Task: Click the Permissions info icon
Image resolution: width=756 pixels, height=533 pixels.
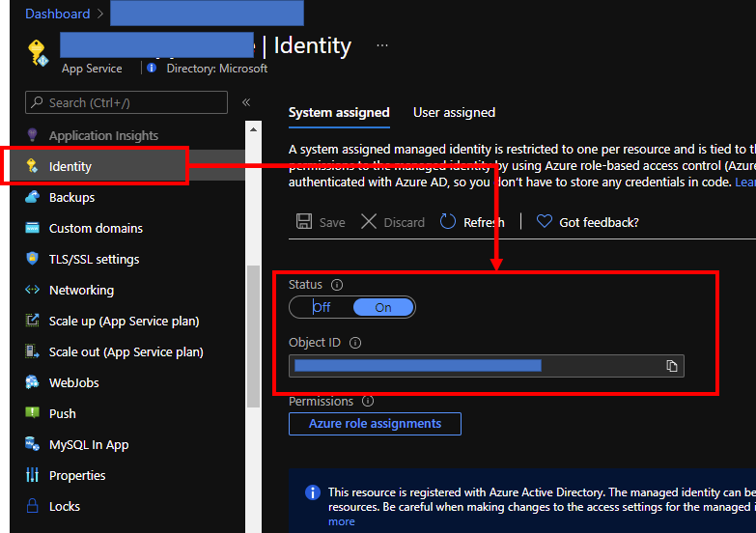Action: pyautogui.click(x=368, y=401)
